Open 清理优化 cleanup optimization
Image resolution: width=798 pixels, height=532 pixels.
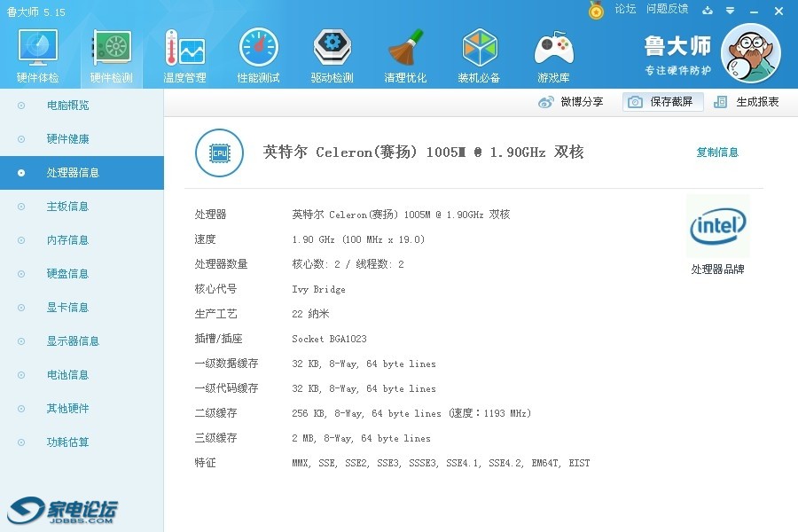click(x=405, y=56)
